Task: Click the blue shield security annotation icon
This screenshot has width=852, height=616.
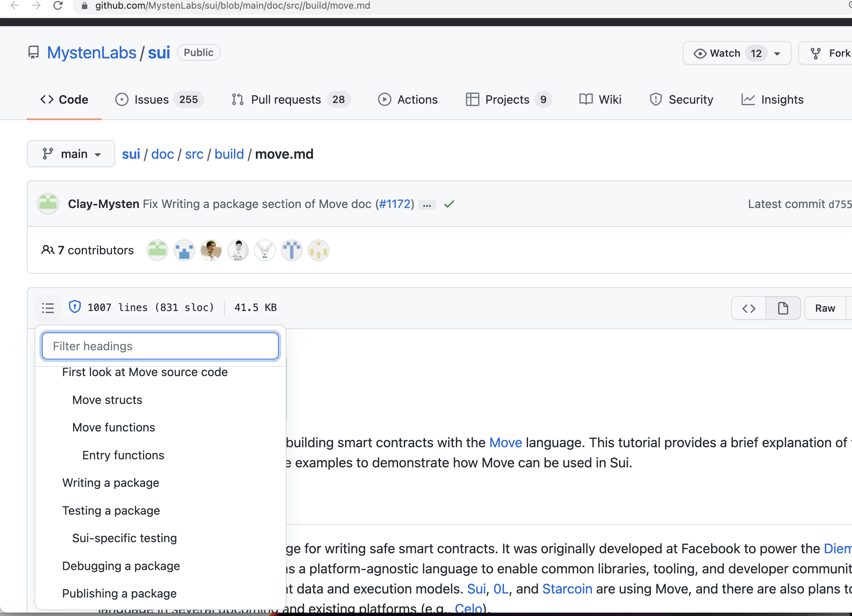Action: point(75,307)
